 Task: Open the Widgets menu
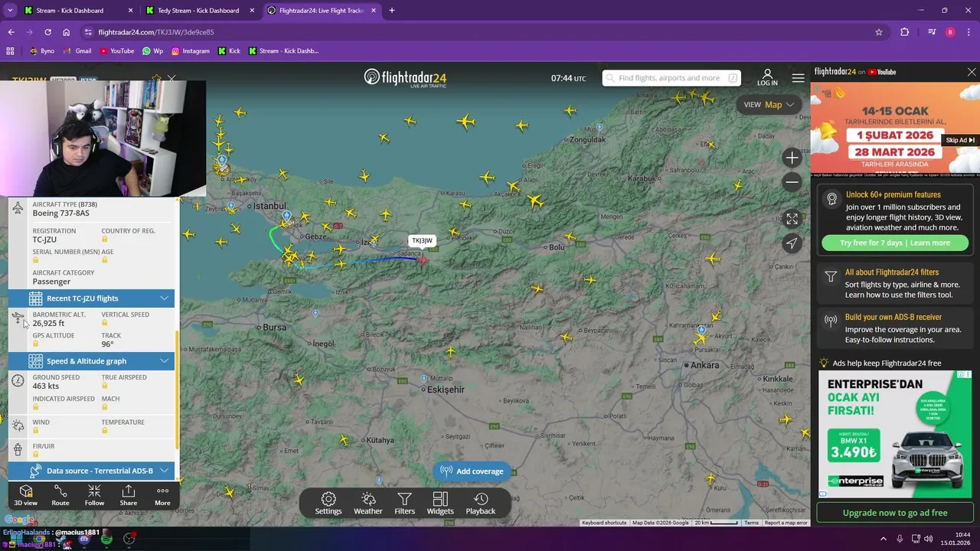pos(440,504)
